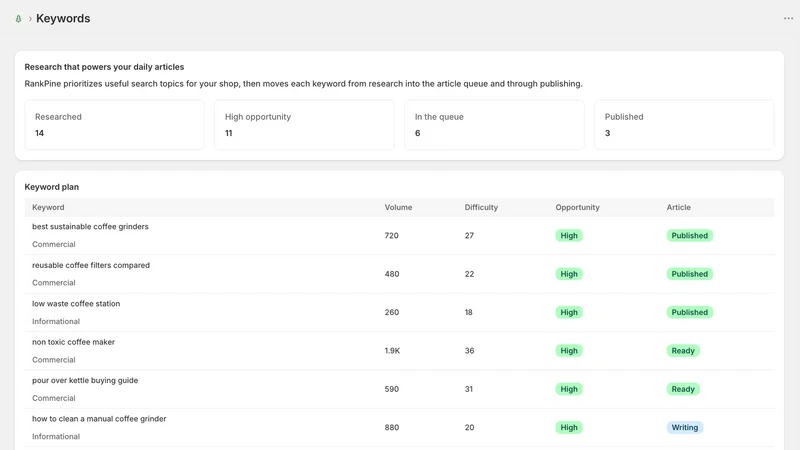Click Informational label under manual coffee grinder keyword

56,437
